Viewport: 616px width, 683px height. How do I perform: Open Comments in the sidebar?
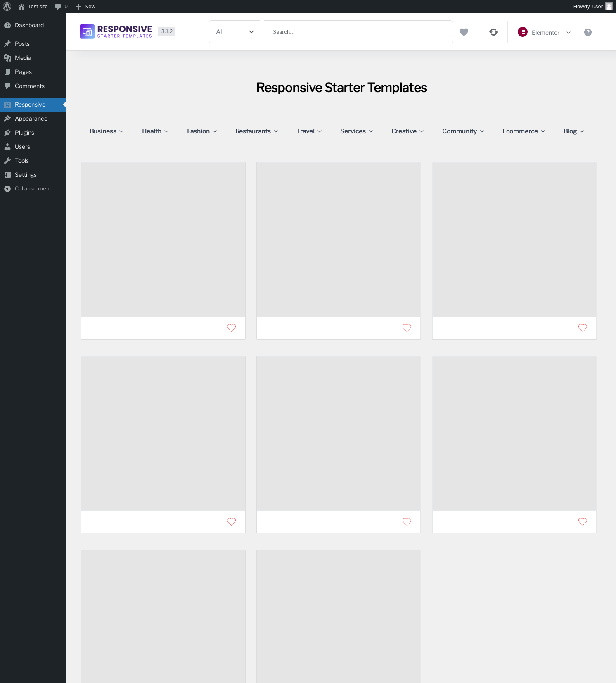33,86
